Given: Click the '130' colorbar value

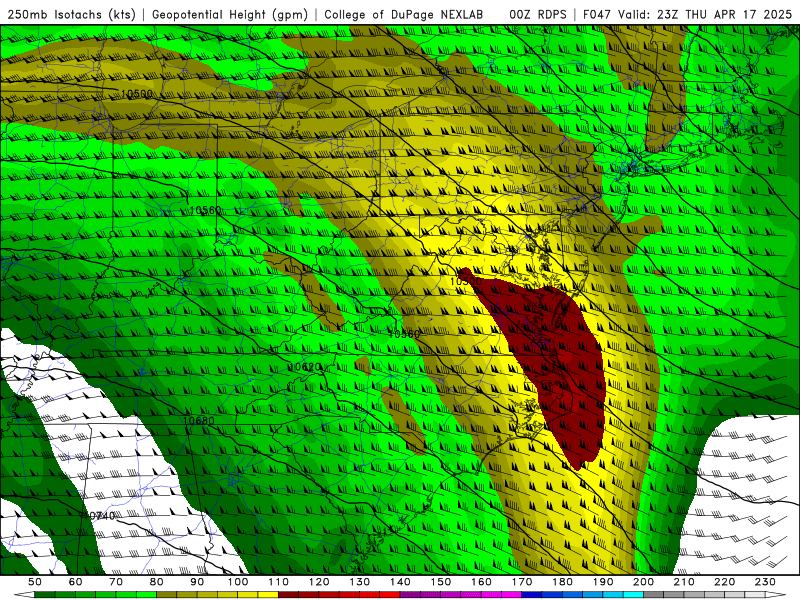Looking at the screenshot, I should (360, 582).
